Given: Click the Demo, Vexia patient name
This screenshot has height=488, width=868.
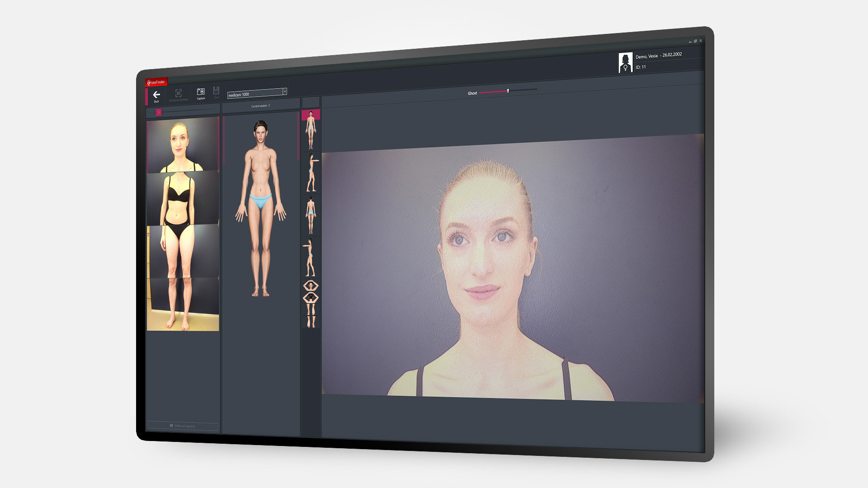Looking at the screenshot, I should [647, 56].
